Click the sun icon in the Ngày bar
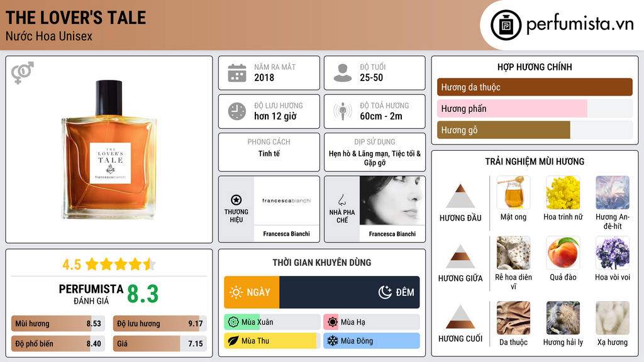 tap(236, 292)
